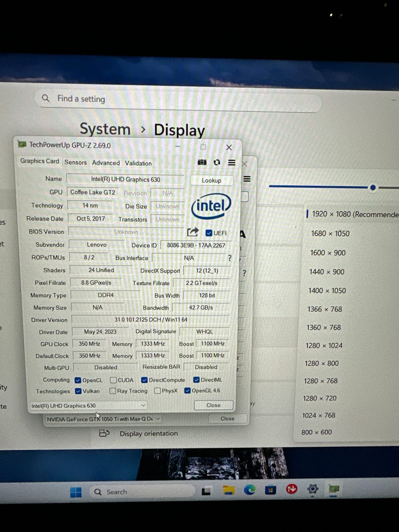The width and height of the screenshot is (399, 532).
Task: Select the 1280 × 1024 resolution
Action: (324, 345)
